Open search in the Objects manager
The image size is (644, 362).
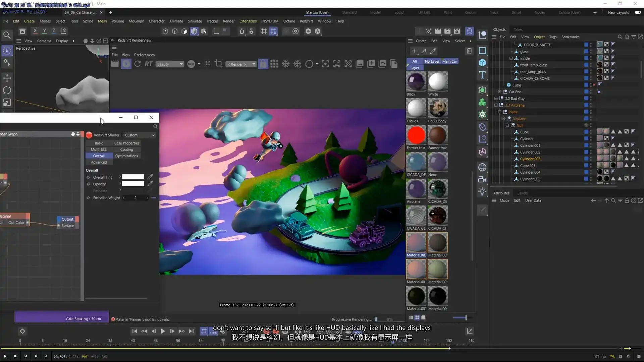[x=620, y=37]
